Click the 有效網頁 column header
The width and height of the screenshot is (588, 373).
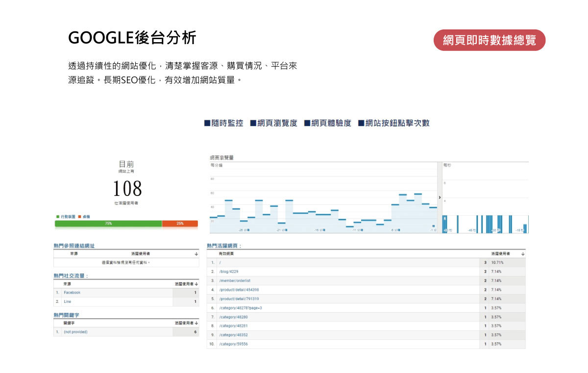[226, 254]
